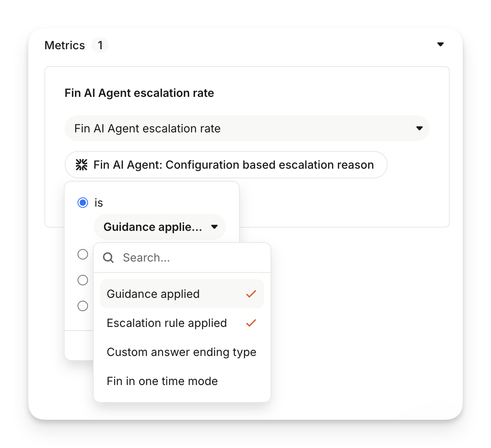Pick 'Fin in one time mode' option

point(162,381)
